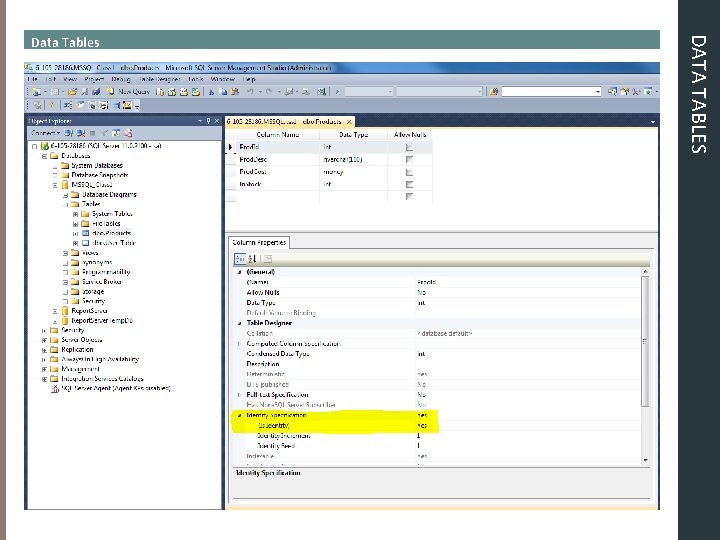
Task: Click the Data Type column header
Action: click(354, 135)
